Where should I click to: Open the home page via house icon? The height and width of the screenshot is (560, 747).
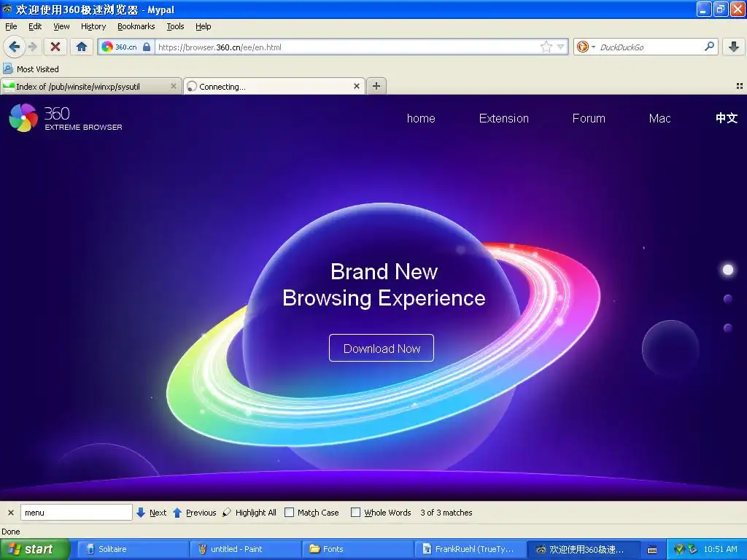[x=82, y=47]
